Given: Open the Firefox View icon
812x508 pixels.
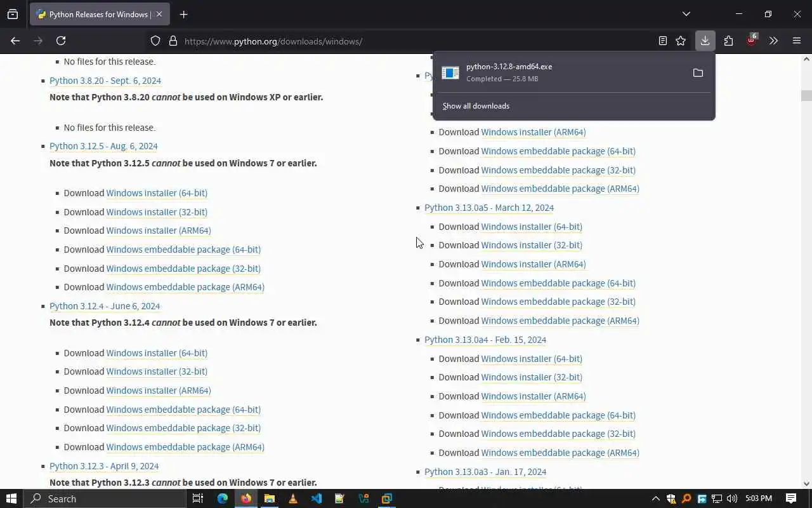Looking at the screenshot, I should pyautogui.click(x=13, y=14).
